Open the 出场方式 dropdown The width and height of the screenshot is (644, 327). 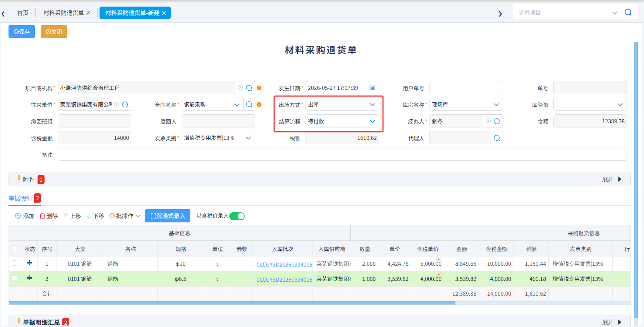click(x=342, y=105)
